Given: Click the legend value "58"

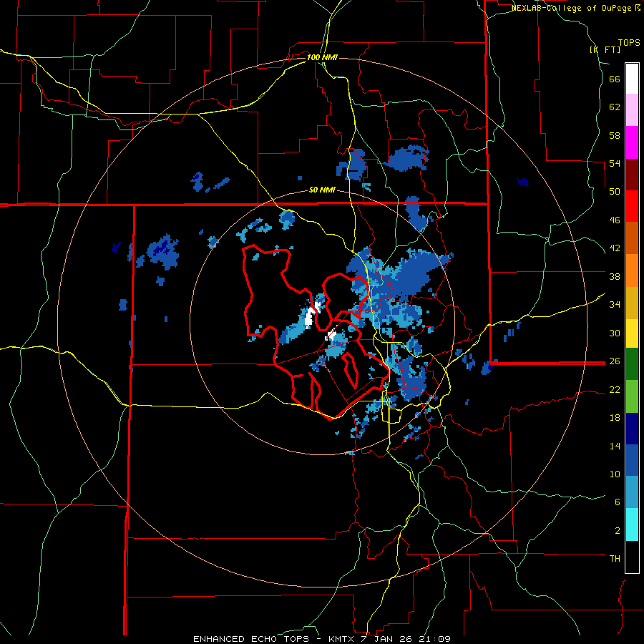Looking at the screenshot, I should [615, 135].
